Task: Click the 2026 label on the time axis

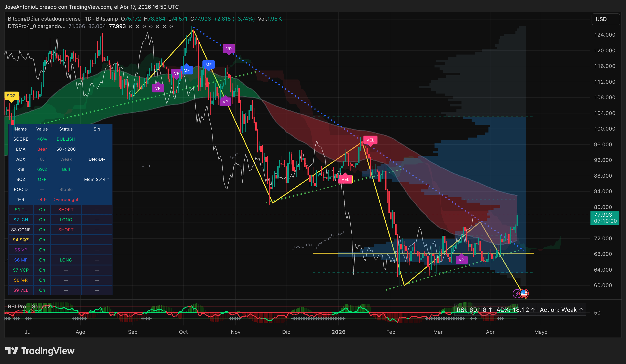Action: pyautogui.click(x=338, y=332)
